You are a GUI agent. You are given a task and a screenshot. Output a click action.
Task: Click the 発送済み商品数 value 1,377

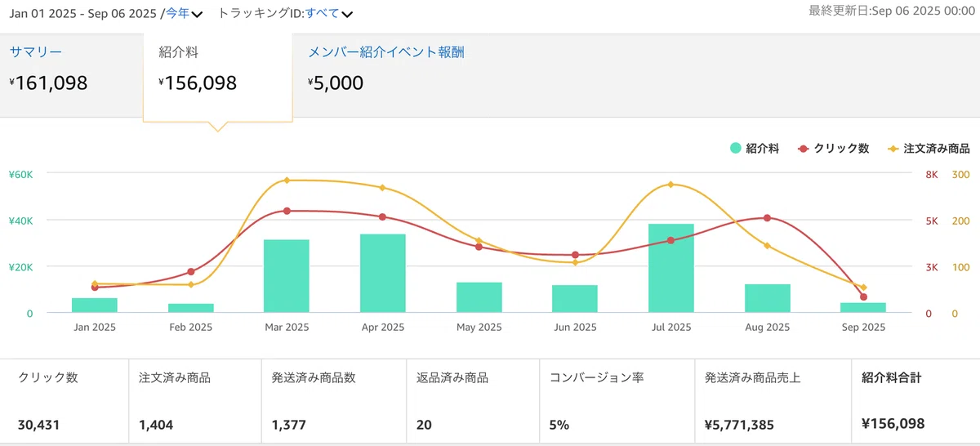pyautogui.click(x=289, y=425)
